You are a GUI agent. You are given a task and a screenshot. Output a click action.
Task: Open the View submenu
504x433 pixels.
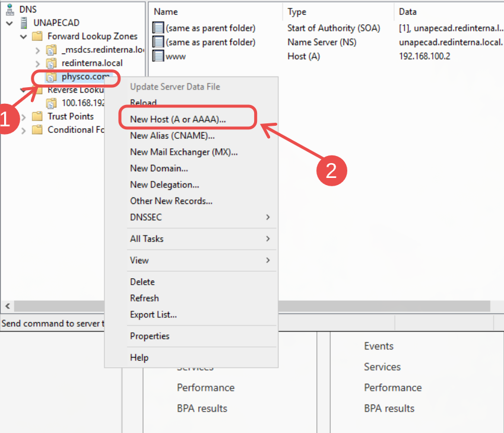point(191,260)
